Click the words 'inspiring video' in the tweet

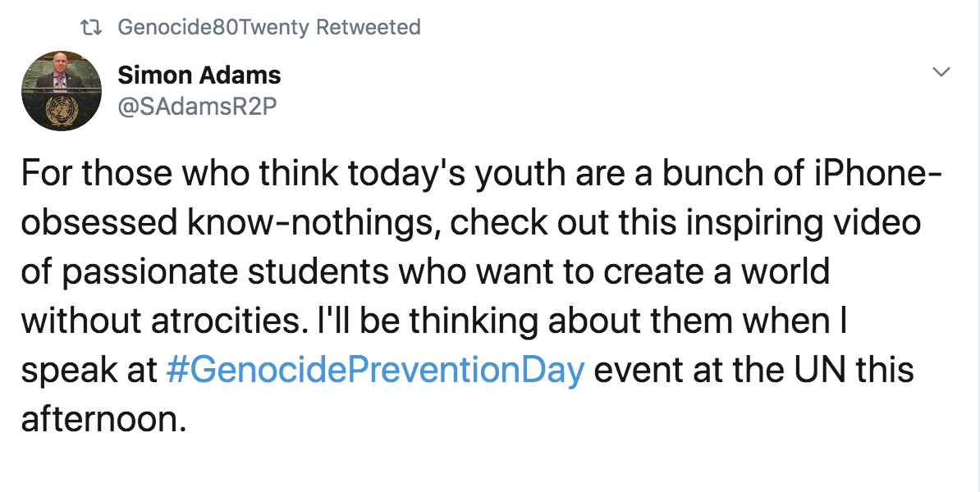tap(804, 224)
